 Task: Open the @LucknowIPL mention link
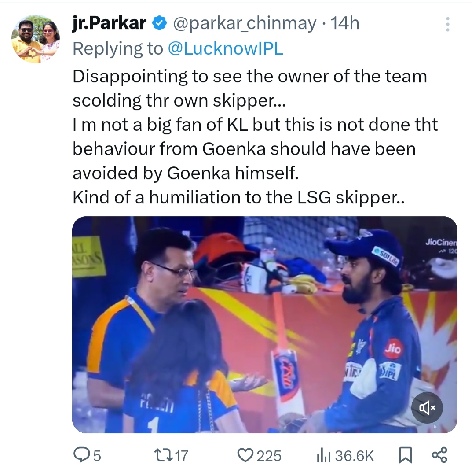[226, 49]
